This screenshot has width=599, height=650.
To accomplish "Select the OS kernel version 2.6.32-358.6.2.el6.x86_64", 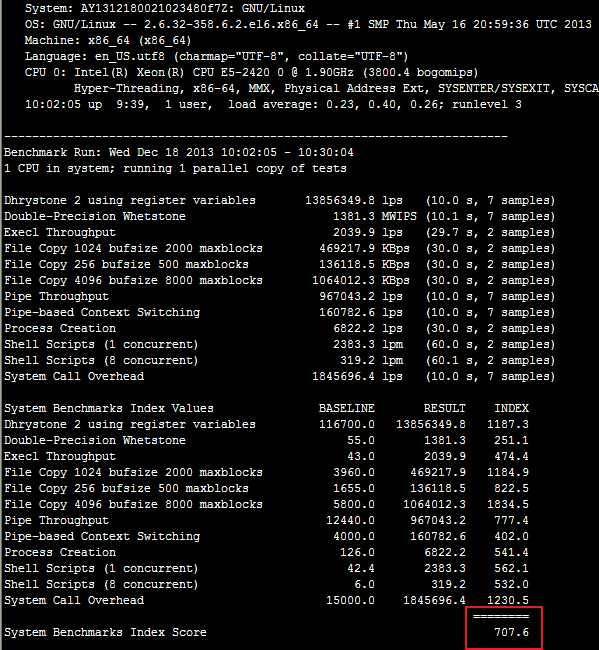I will click(231, 24).
